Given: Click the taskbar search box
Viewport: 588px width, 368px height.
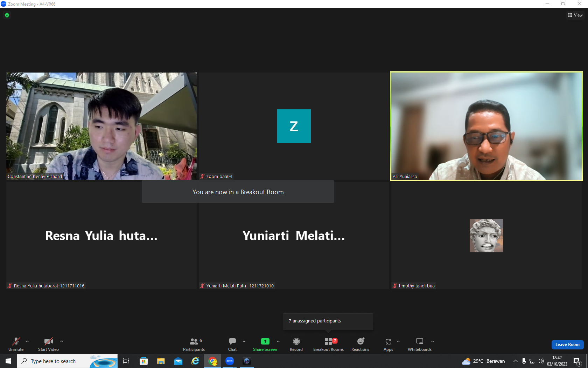Looking at the screenshot, I should (x=67, y=361).
